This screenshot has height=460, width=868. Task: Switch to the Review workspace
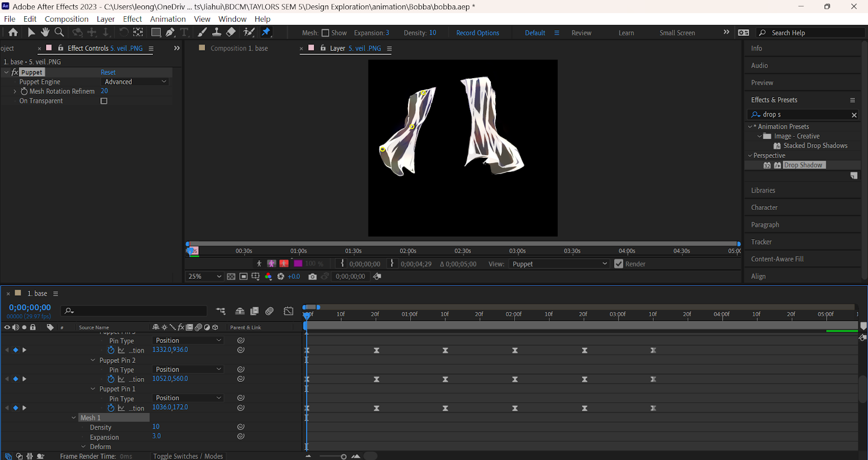coord(581,33)
